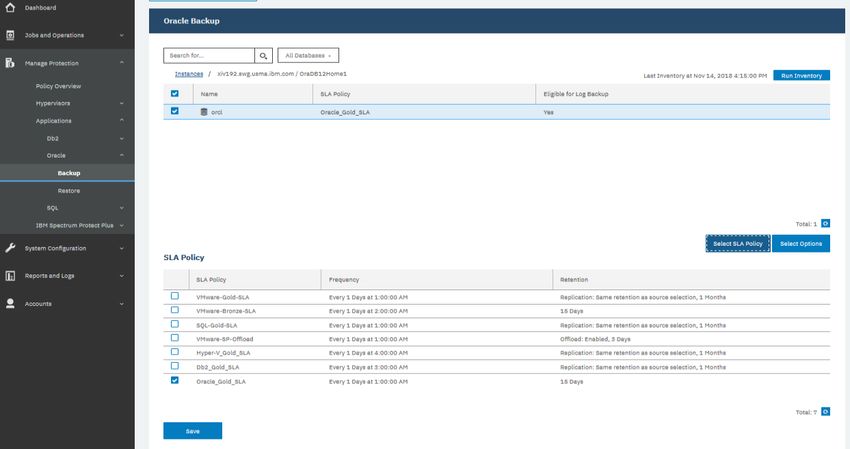Image resolution: width=850 pixels, height=449 pixels.
Task: Expand the Db2 chevron
Action: (121, 138)
